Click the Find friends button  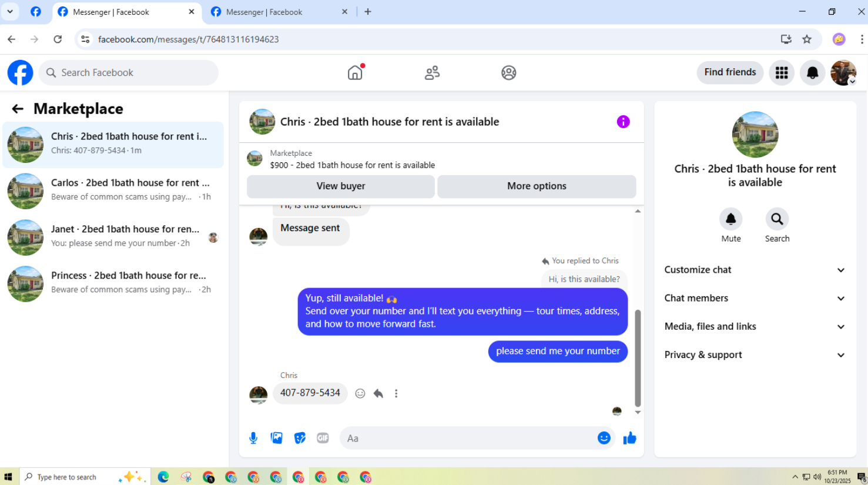click(x=730, y=72)
